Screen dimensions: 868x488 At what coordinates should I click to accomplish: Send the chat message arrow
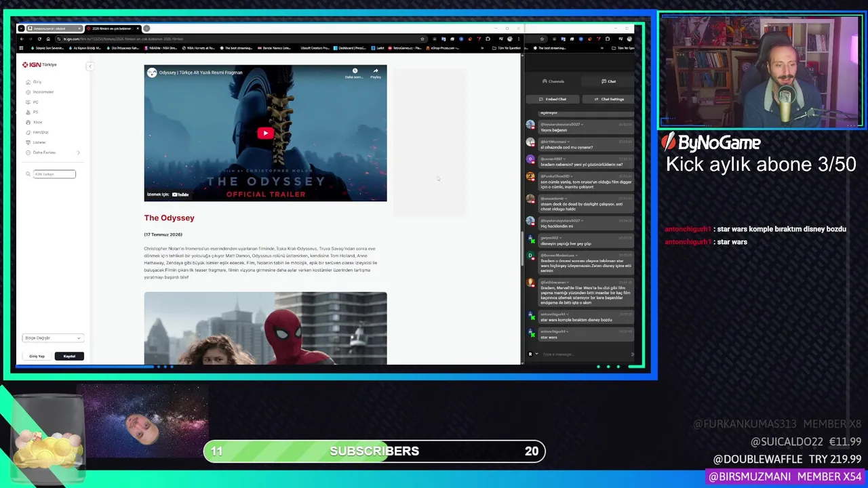click(633, 354)
